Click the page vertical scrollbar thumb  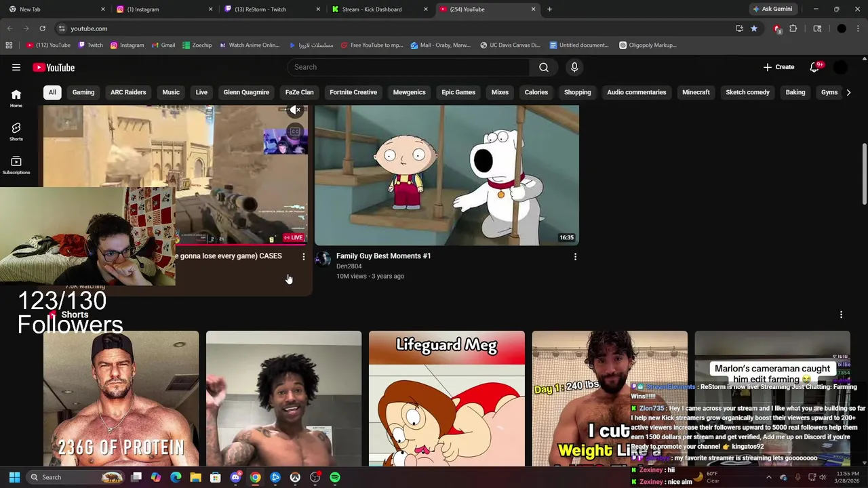(x=864, y=174)
